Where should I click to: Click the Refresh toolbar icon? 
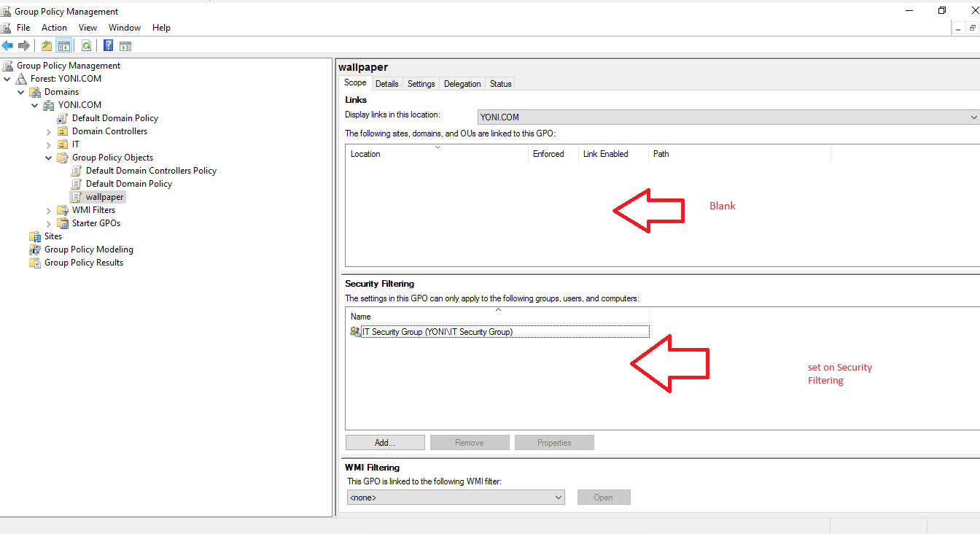(86, 45)
